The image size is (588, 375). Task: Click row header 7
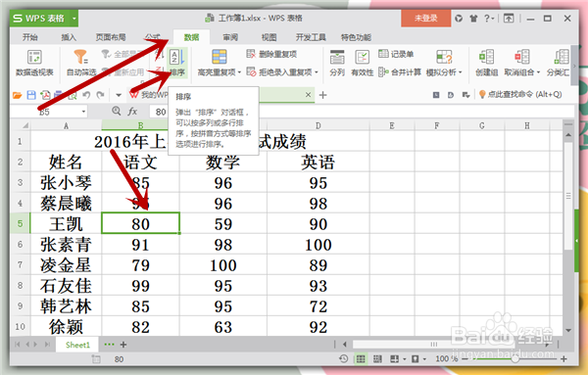[21, 265]
